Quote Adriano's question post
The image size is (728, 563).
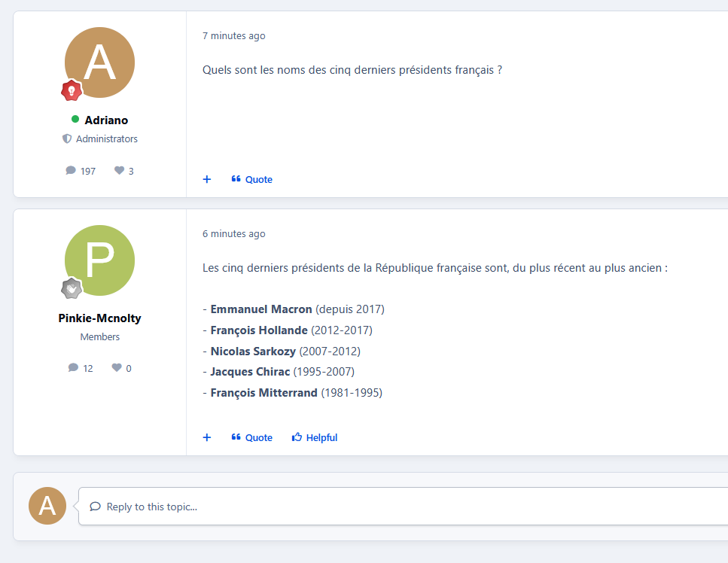(252, 179)
